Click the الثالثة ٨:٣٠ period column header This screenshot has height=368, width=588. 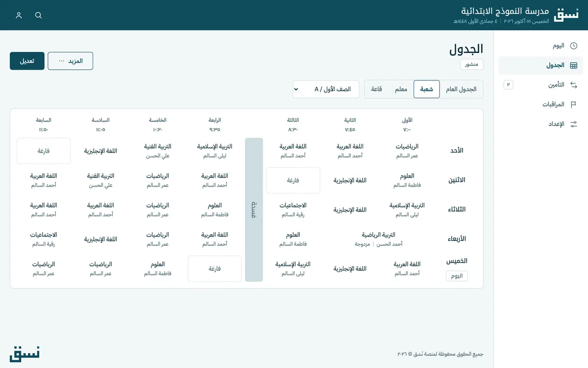pos(293,125)
